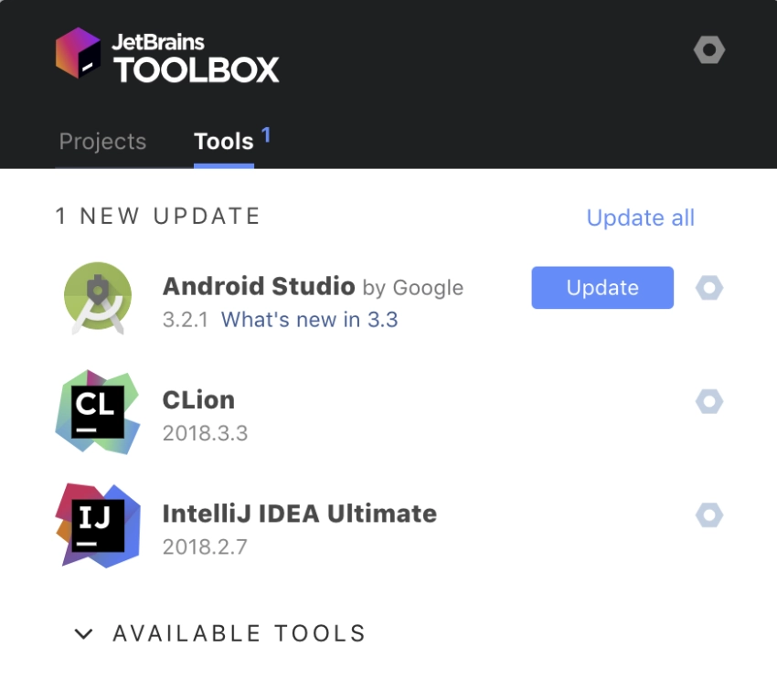Open What's new in 3.3 link
This screenshot has height=700, width=777.
(309, 320)
